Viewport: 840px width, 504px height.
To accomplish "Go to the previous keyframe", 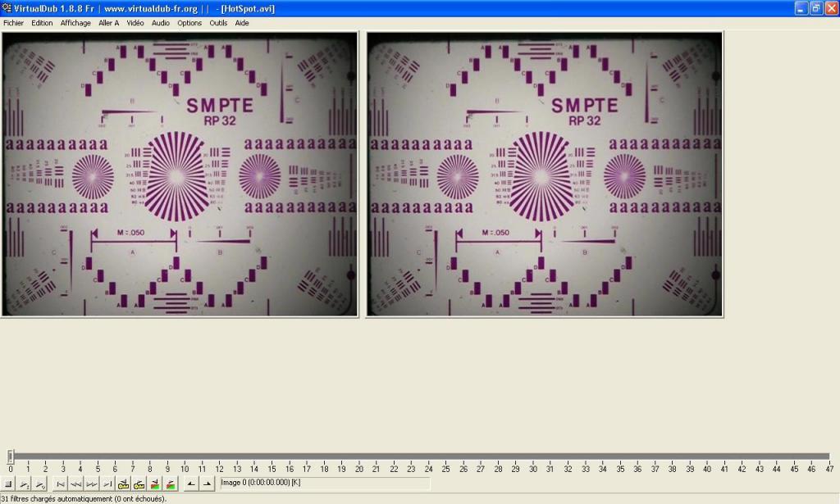I will coord(123,484).
